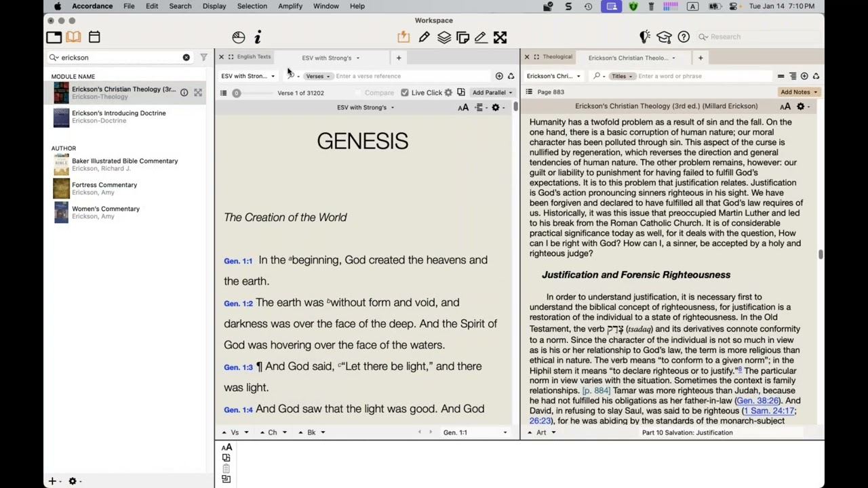The height and width of the screenshot is (488, 868).
Task: Change text size AA in Theology pane
Action: point(785,106)
